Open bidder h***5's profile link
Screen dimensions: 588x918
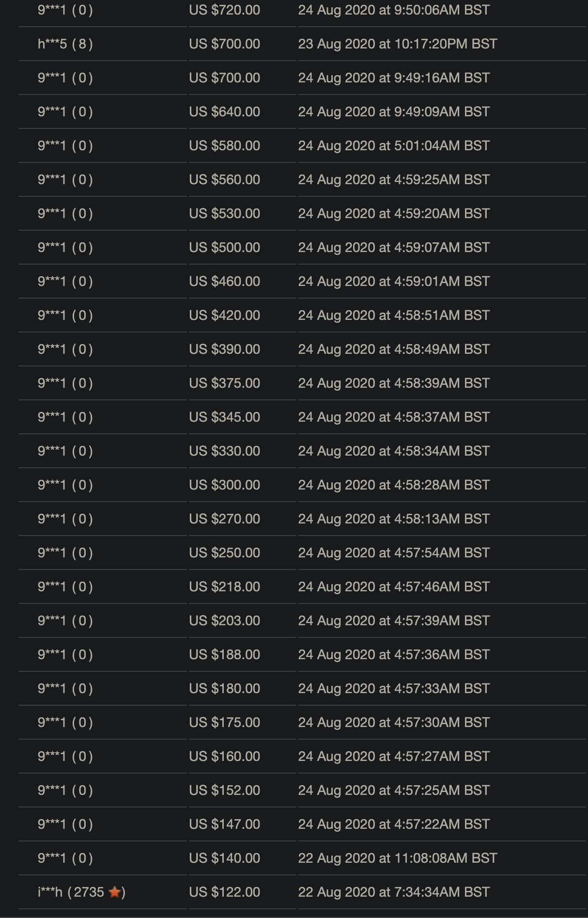tap(52, 44)
